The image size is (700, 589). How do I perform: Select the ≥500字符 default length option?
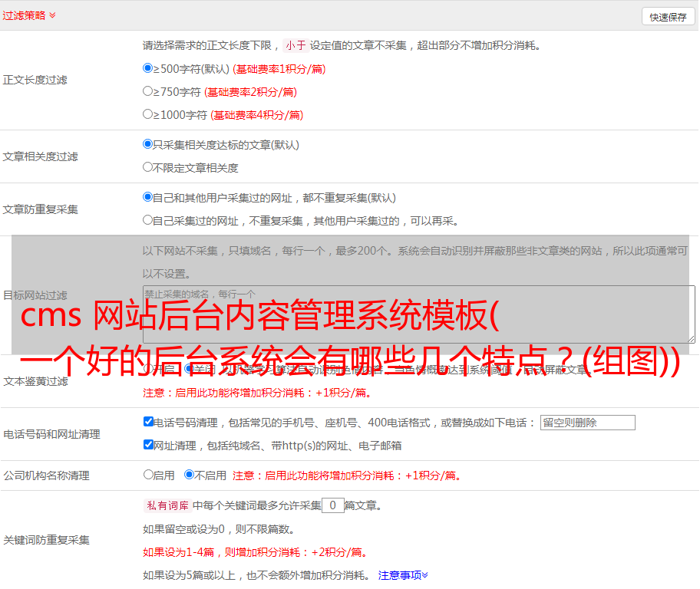click(x=148, y=68)
